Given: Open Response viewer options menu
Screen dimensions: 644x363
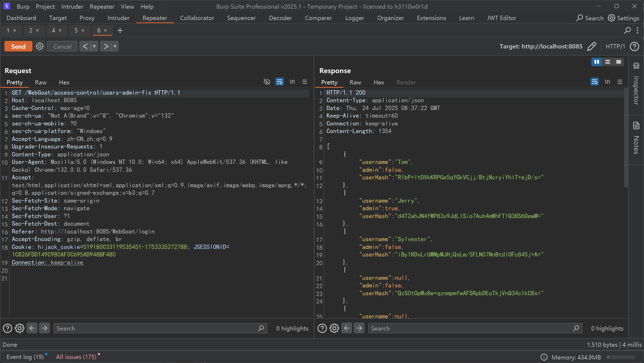Looking at the screenshot, I should [620, 81].
